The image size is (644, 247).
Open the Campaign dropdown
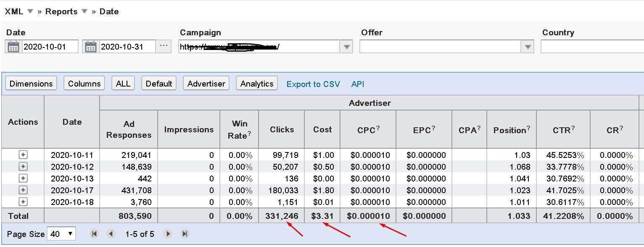[x=346, y=46]
